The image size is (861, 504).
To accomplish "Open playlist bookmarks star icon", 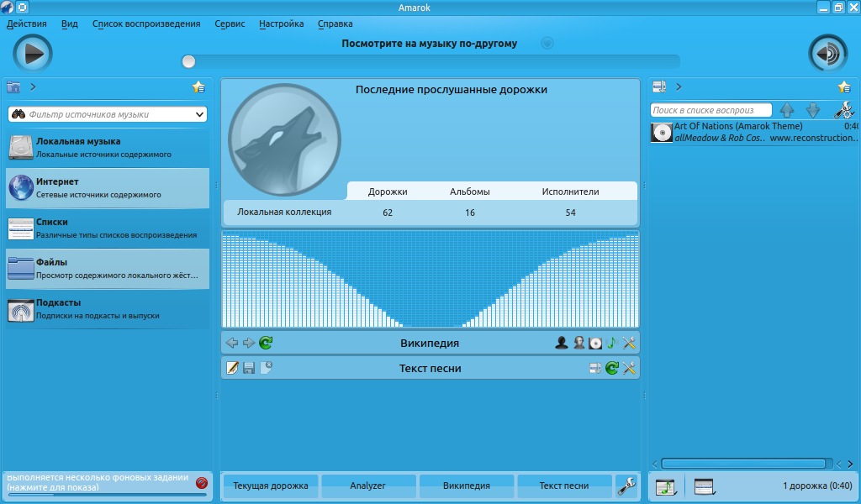I will coord(844,87).
